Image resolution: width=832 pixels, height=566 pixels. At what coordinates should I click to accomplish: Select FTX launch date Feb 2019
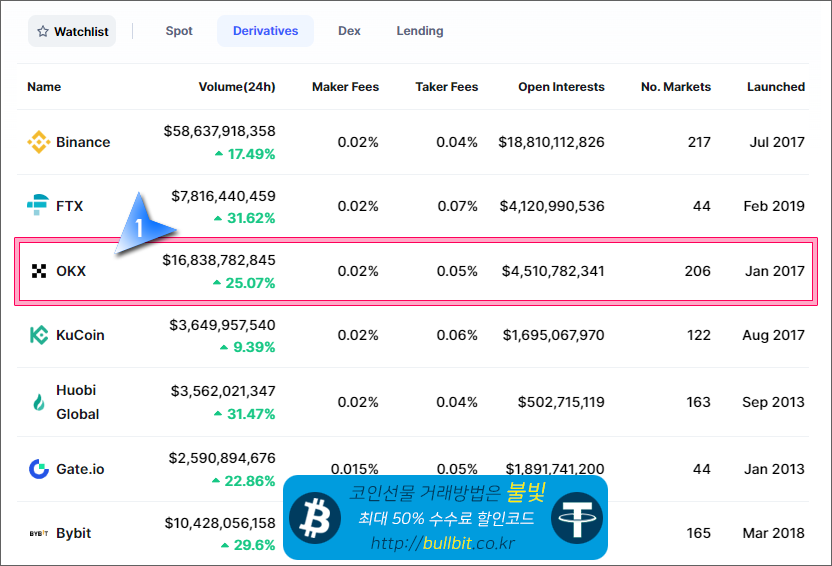[774, 206]
